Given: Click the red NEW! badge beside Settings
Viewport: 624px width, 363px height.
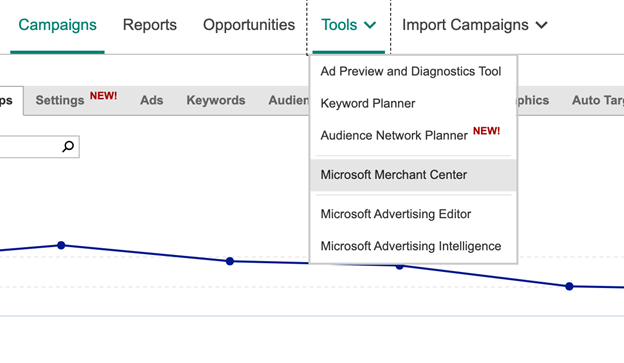Looking at the screenshot, I should click(103, 96).
